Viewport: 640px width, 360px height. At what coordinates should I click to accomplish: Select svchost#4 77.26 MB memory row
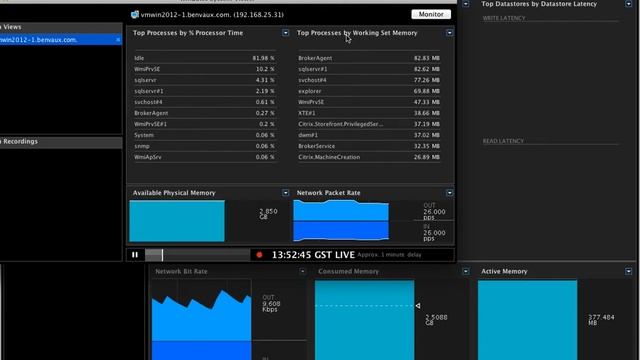(369, 80)
